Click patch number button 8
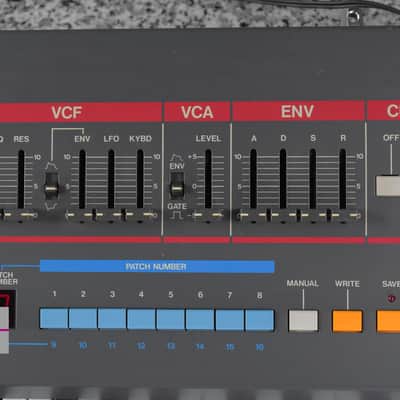The height and width of the screenshot is (400, 400). point(259,320)
